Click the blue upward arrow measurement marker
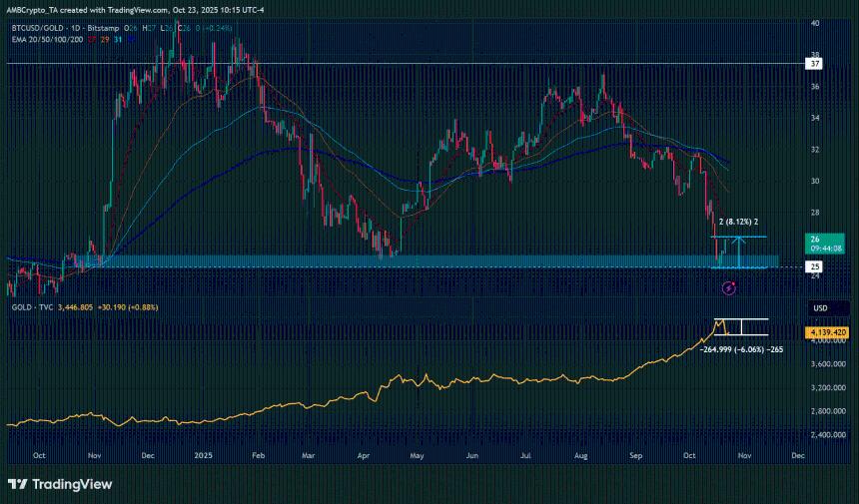This screenshot has width=859, height=504. click(x=738, y=252)
